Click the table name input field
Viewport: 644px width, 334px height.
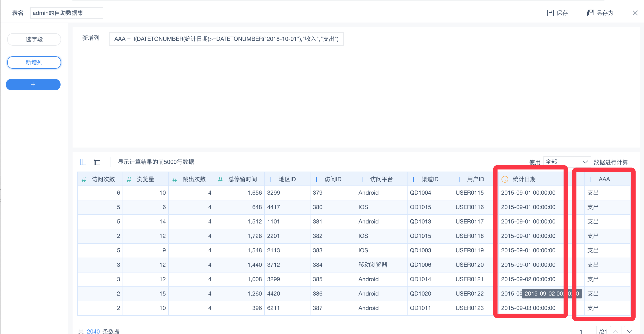[67, 13]
